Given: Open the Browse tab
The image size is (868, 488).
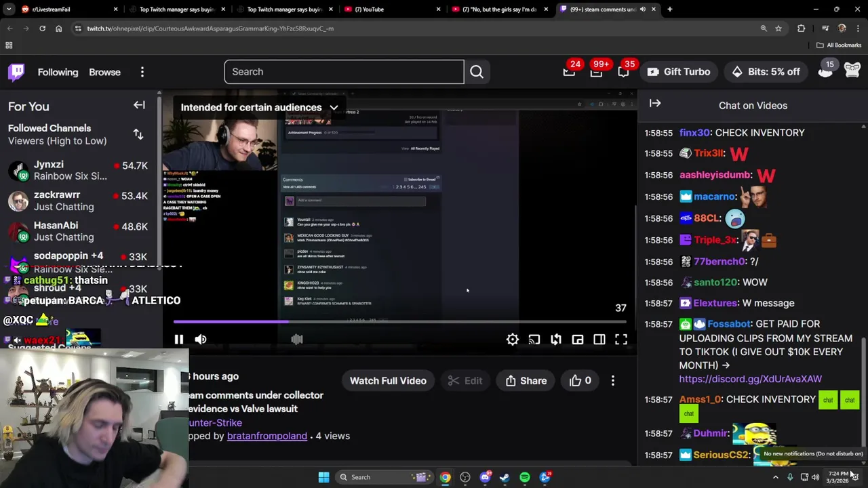Looking at the screenshot, I should [x=104, y=72].
